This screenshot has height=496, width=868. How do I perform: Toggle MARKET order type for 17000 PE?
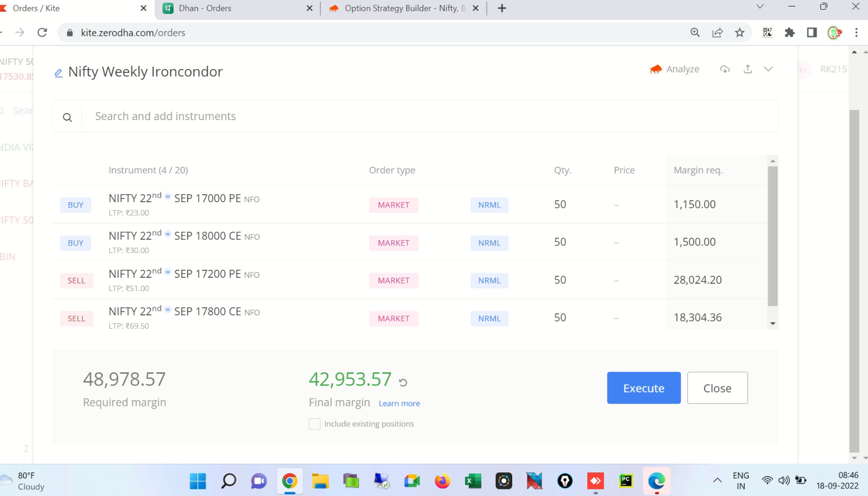point(394,205)
